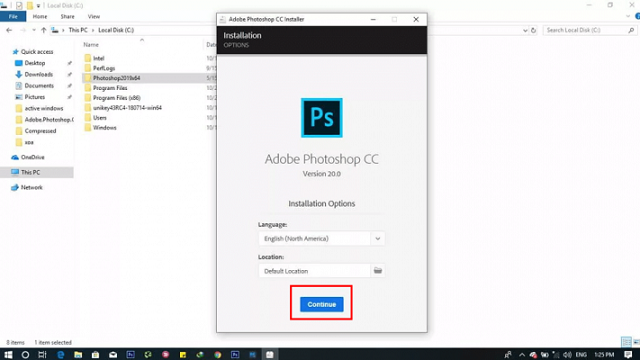Open File Explorer from the taskbar
640x360 pixels.
click(x=78, y=355)
